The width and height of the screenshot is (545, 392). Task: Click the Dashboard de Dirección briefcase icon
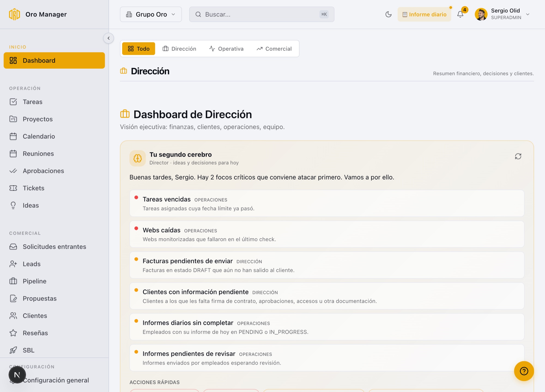coord(125,114)
